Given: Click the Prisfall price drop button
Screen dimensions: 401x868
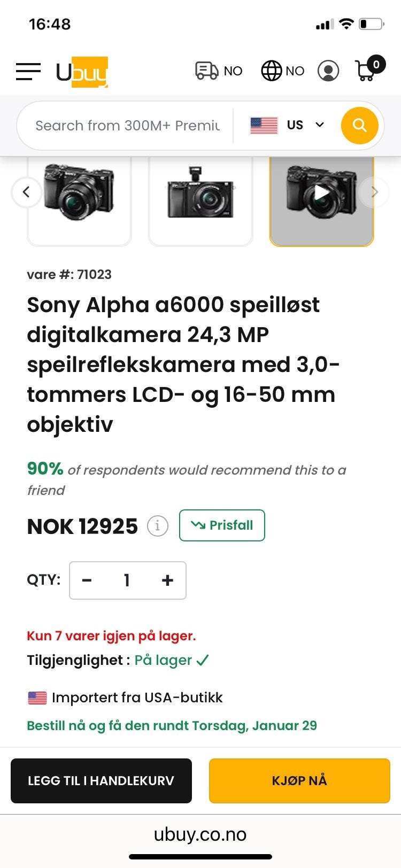Looking at the screenshot, I should (x=222, y=525).
